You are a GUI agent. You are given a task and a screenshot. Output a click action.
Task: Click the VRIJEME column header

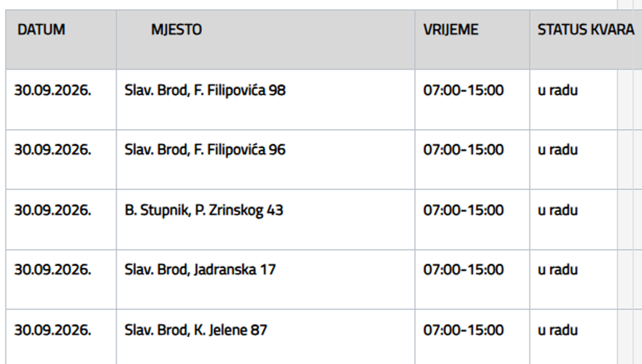click(451, 30)
